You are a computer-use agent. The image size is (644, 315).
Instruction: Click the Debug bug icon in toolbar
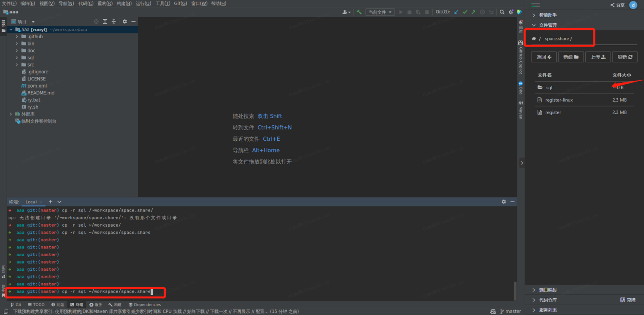[410, 12]
